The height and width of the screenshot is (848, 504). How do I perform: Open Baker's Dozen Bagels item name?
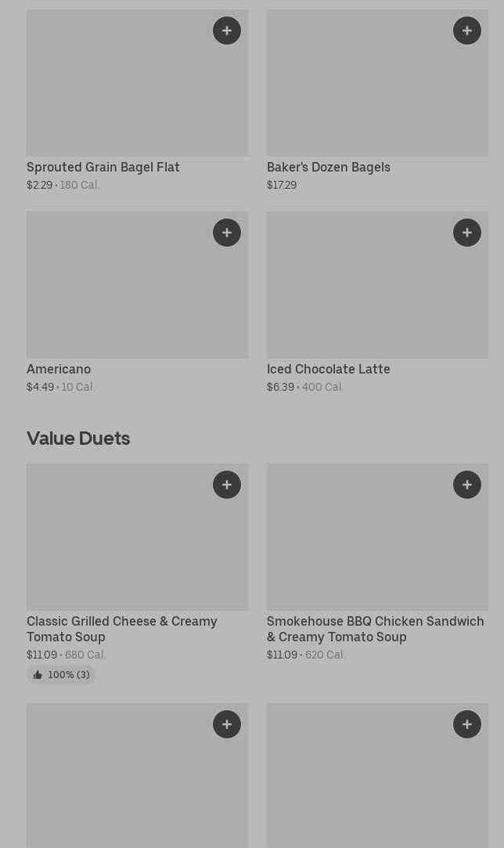pyautogui.click(x=329, y=167)
